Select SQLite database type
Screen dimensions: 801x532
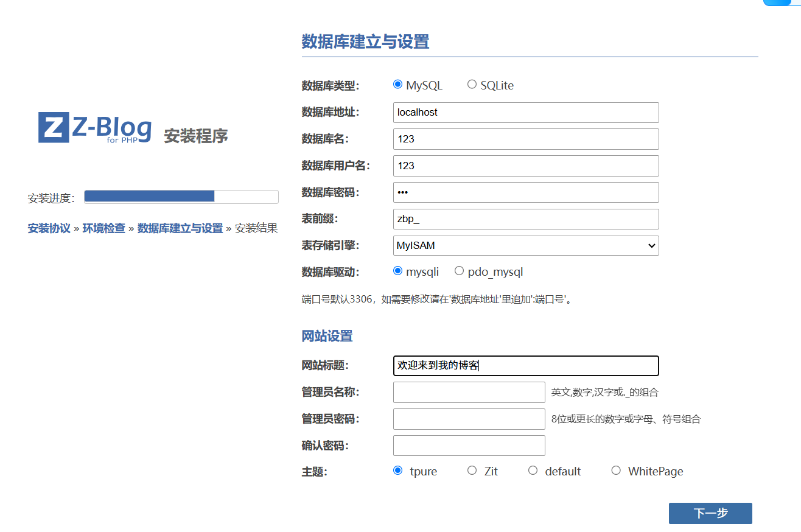pyautogui.click(x=472, y=85)
